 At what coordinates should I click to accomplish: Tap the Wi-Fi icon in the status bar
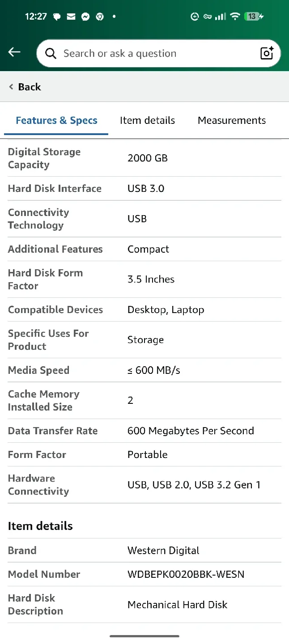pos(235,17)
